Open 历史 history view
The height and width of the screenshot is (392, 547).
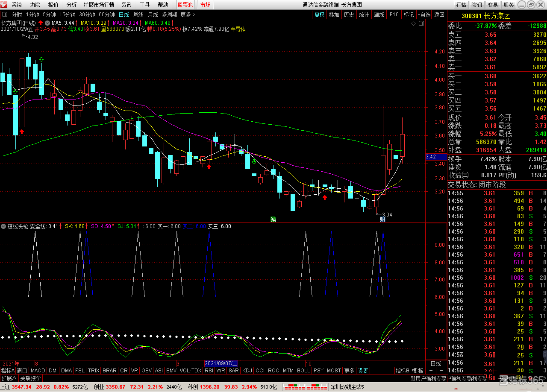point(349,15)
